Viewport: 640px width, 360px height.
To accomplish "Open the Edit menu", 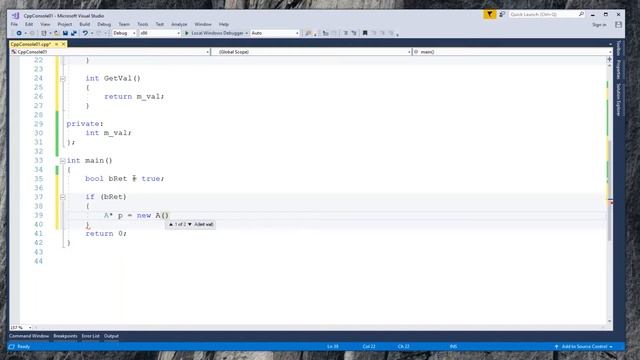I will tap(29, 24).
